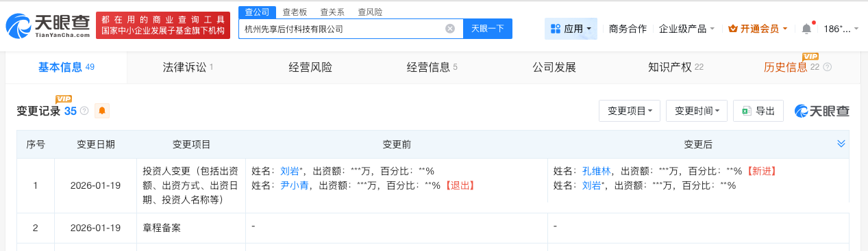
Task: Click the help question mark beside 变更记录 35
Action: tap(84, 111)
